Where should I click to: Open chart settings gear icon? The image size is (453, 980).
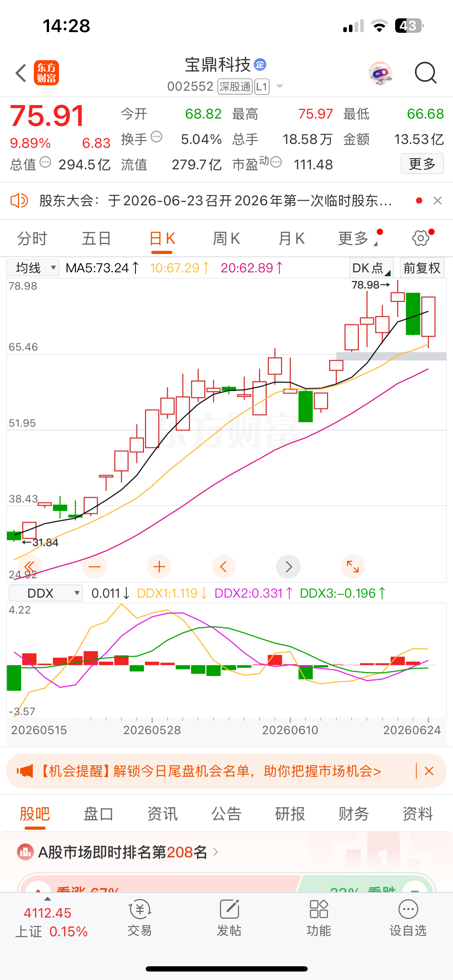click(421, 238)
